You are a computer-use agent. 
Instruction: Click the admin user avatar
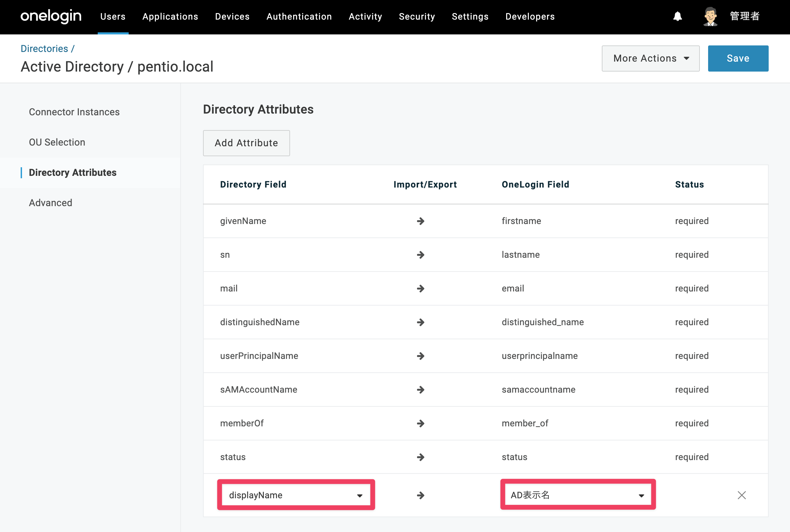pyautogui.click(x=710, y=16)
